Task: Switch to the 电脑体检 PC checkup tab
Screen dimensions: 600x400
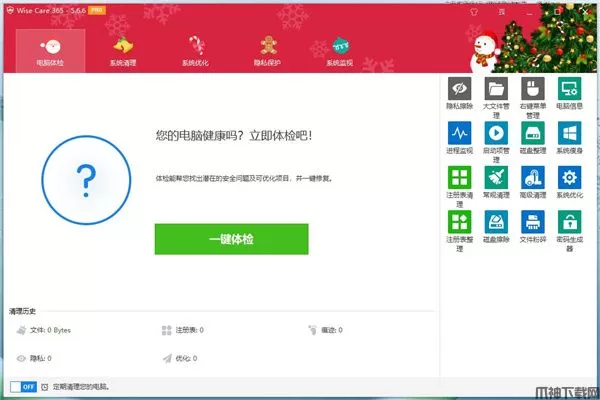Action: pos(50,51)
